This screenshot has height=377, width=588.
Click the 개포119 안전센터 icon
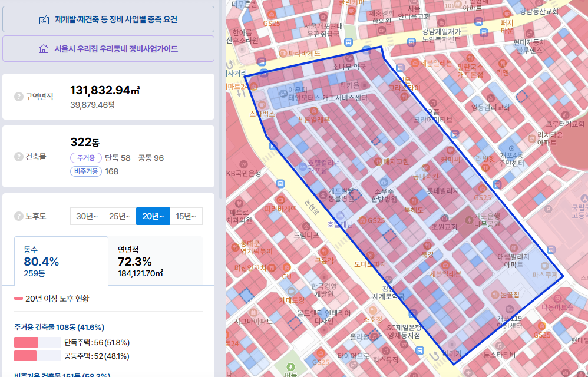click(509, 309)
